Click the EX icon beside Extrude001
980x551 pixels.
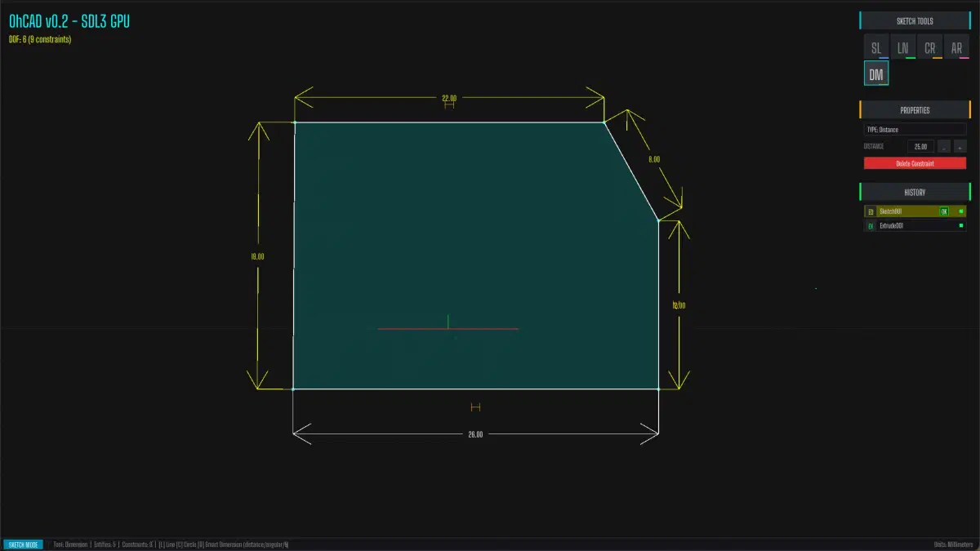[871, 225]
